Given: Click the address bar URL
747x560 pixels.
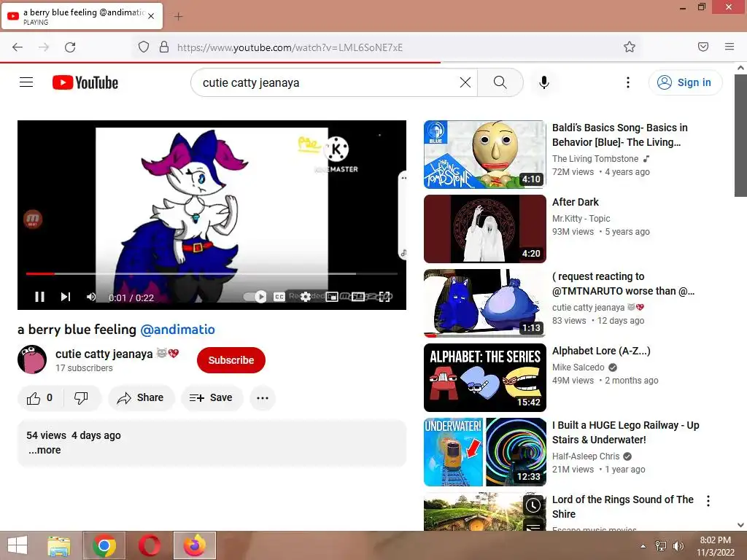Looking at the screenshot, I should point(290,47).
